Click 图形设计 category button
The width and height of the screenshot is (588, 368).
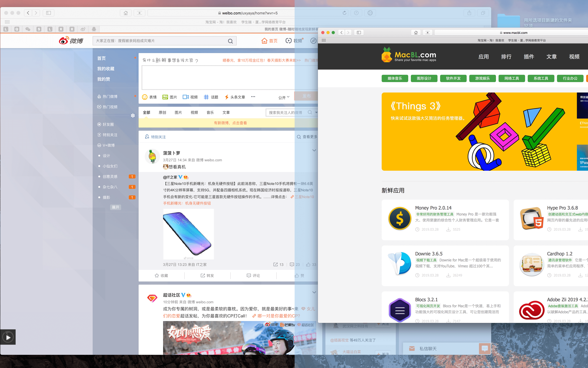424,78
